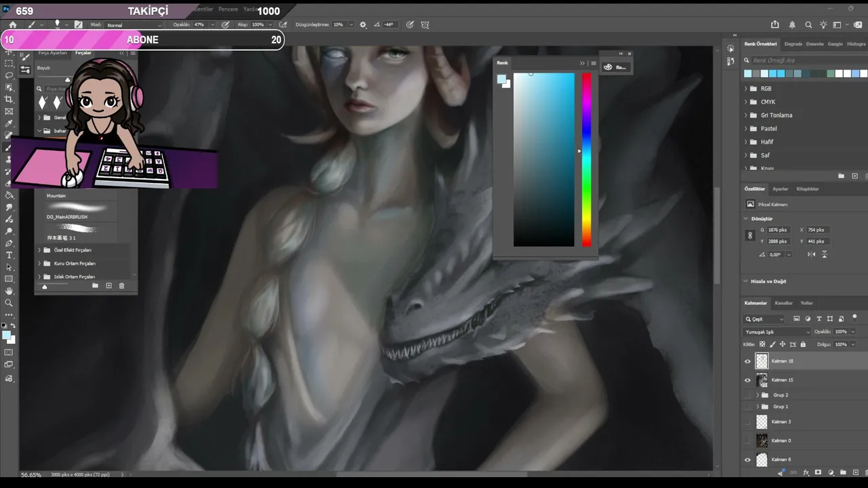Create new swatch group folder icon

842,176
